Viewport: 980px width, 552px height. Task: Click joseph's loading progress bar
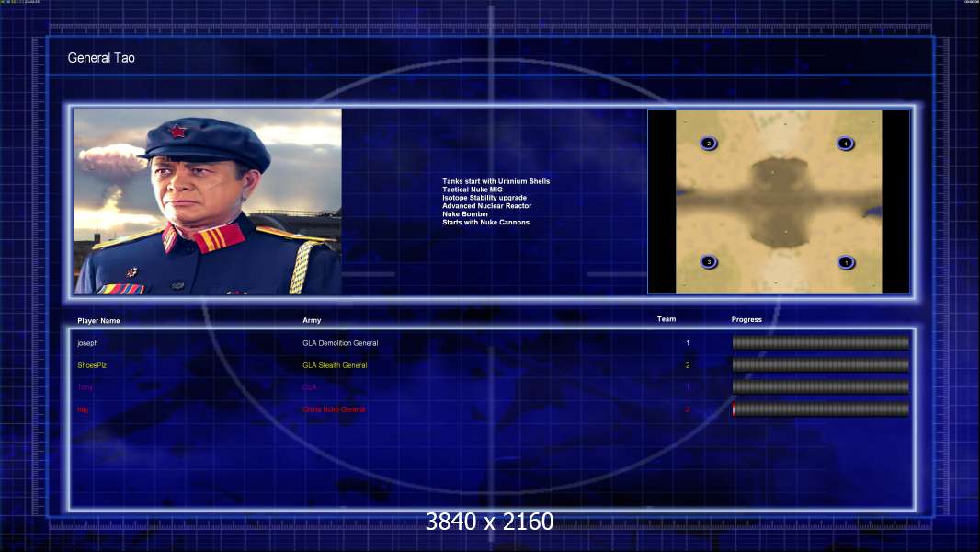coord(821,342)
